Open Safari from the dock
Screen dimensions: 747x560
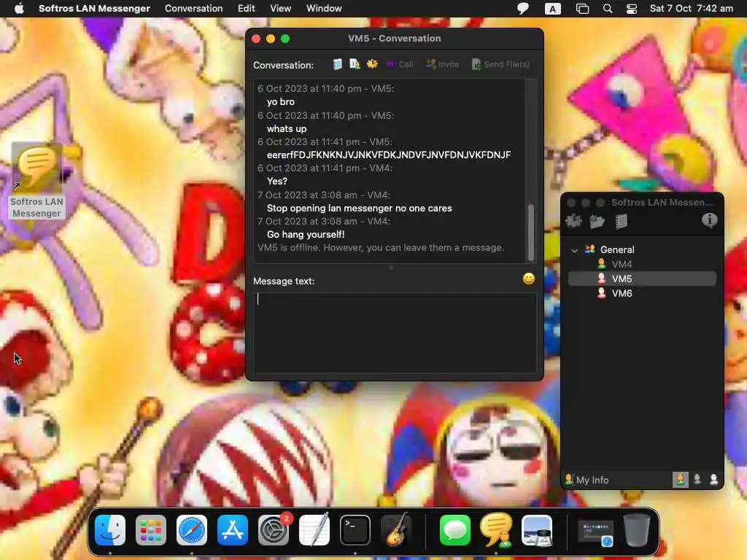(192, 530)
